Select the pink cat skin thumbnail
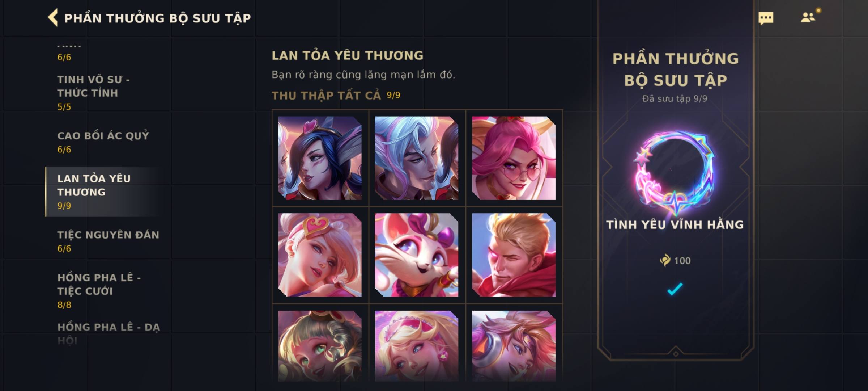 (x=417, y=255)
